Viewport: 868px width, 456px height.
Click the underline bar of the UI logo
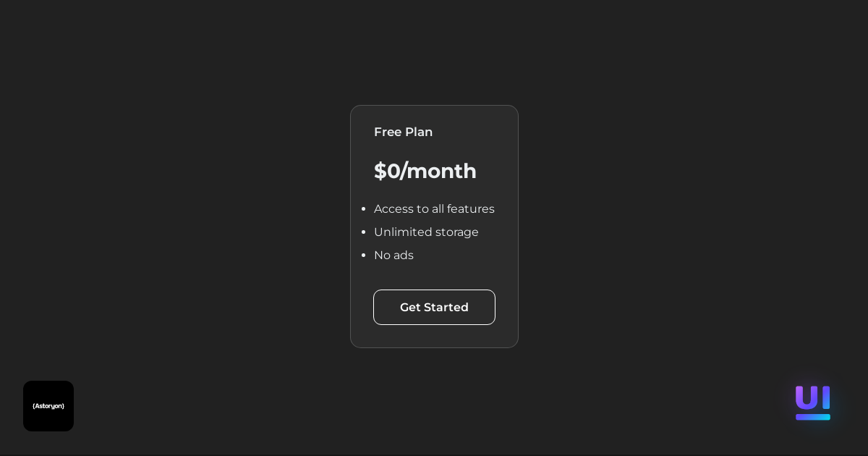pos(813,416)
